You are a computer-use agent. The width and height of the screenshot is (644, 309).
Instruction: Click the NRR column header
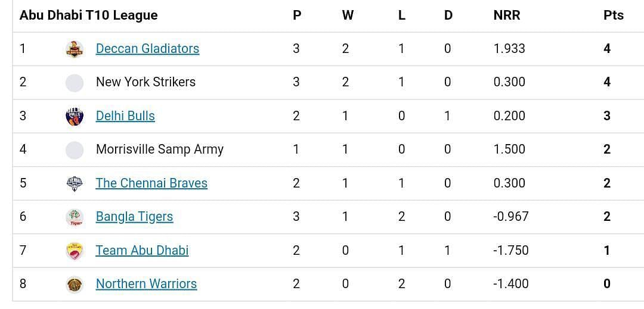[507, 15]
